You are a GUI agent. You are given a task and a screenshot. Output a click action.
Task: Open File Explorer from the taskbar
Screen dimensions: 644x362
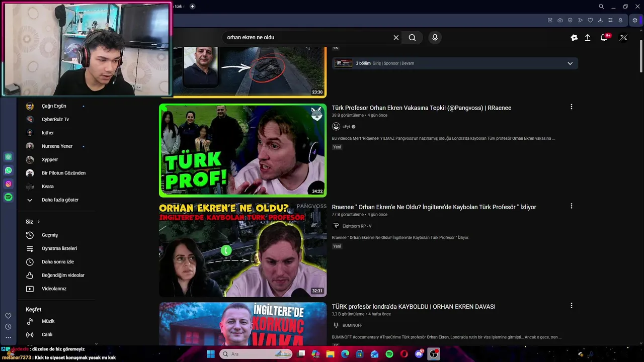[331, 354]
